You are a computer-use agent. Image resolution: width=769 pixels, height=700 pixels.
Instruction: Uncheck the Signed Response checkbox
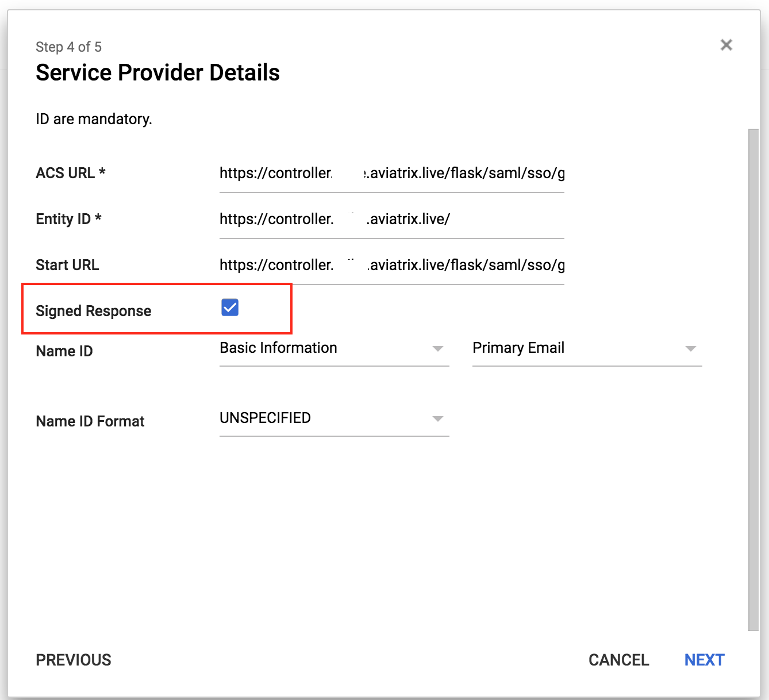coord(230,307)
